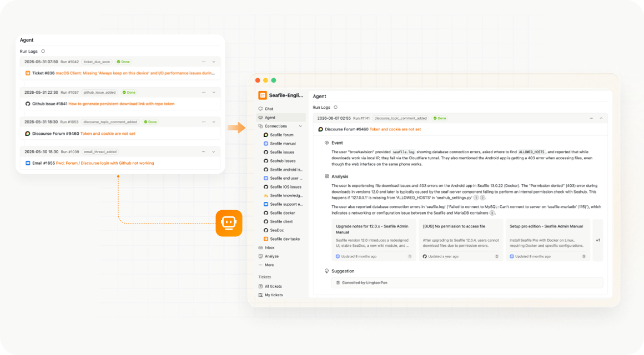Click the Ticket #836 orange ticket icon
This screenshot has height=355, width=644.
(x=28, y=73)
